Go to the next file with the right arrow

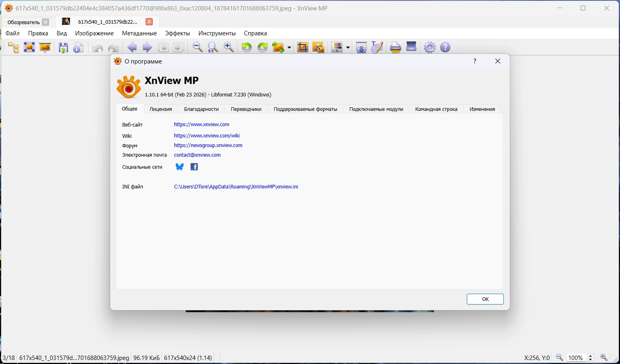coord(147,47)
